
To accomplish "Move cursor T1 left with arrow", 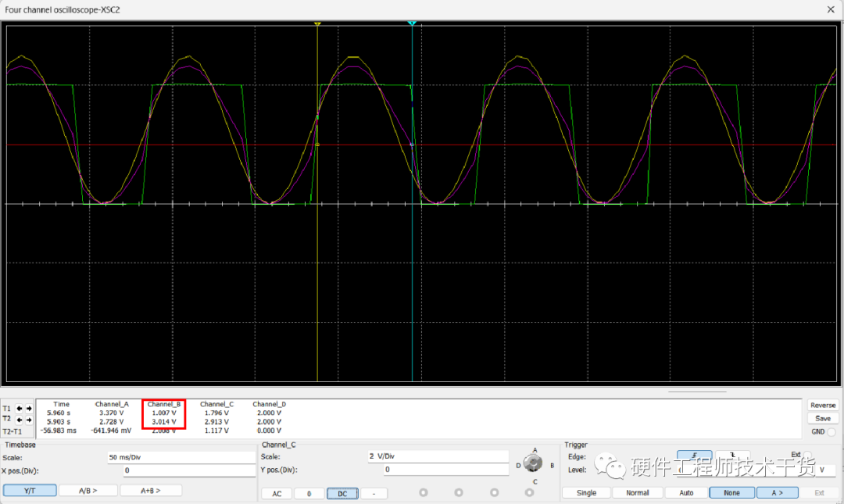I will tap(20, 409).
